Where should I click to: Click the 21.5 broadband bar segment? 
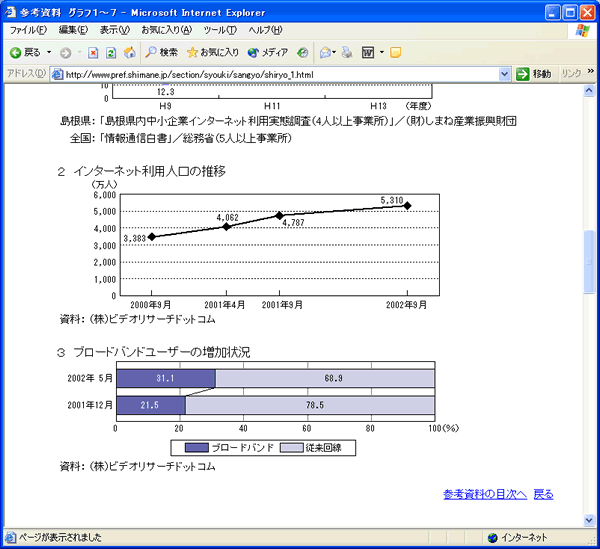click(x=151, y=405)
